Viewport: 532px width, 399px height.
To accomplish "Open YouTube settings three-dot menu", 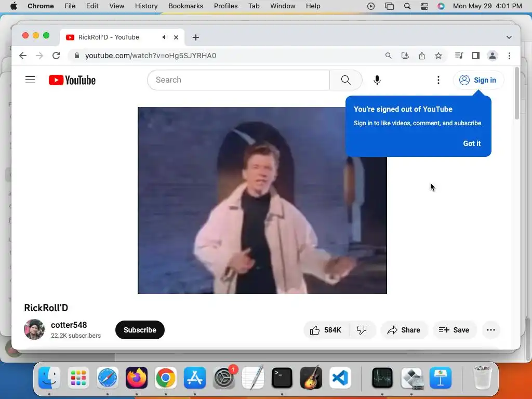I will [438, 80].
